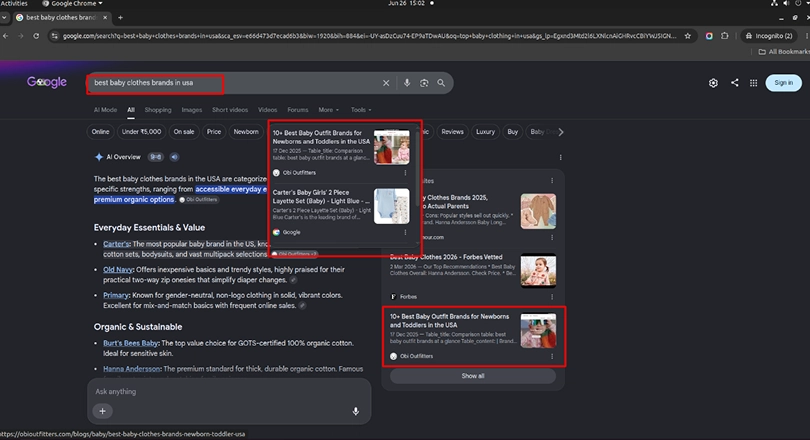Viewport: 810px width, 440px height.
Task: Open the Images tab
Action: tap(192, 110)
